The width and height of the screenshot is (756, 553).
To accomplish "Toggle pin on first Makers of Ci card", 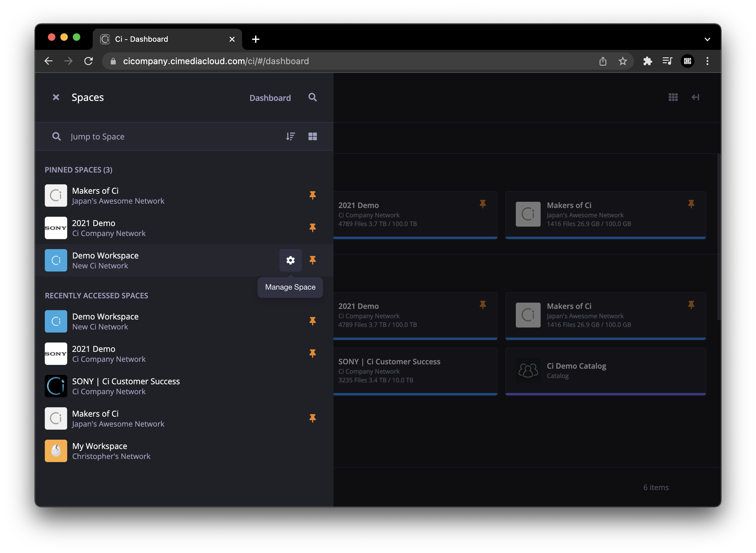I will pyautogui.click(x=691, y=204).
